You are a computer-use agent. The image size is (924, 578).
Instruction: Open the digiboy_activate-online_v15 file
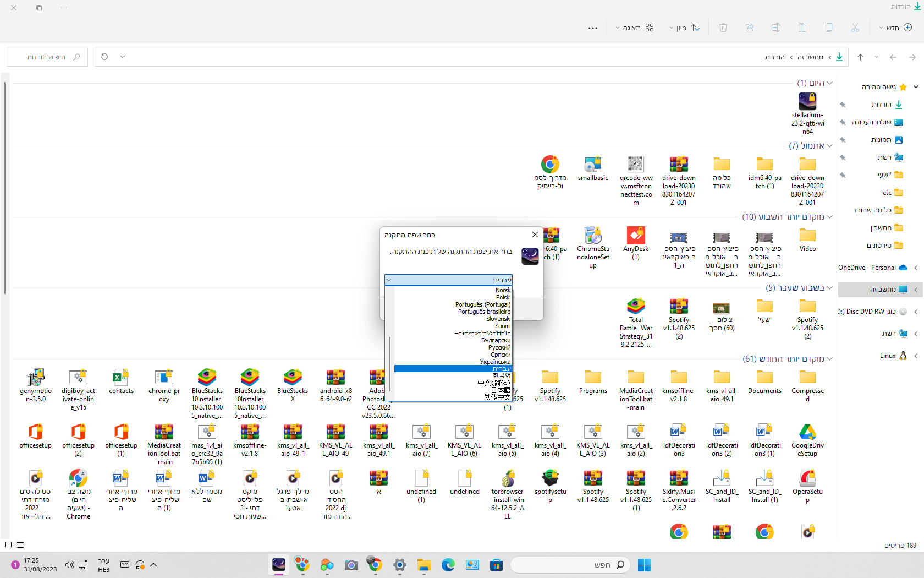coord(79,390)
